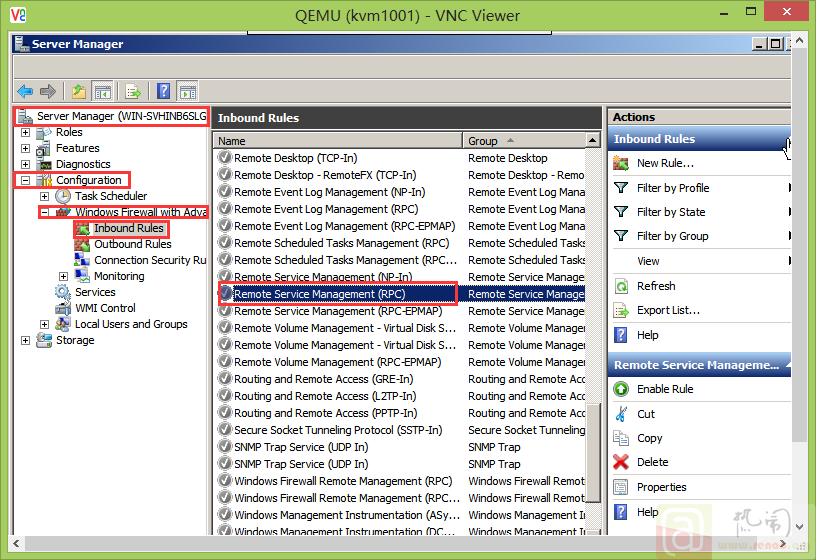816x560 pixels.
Task: Click the WMI Control icon in tree
Action: click(x=63, y=308)
